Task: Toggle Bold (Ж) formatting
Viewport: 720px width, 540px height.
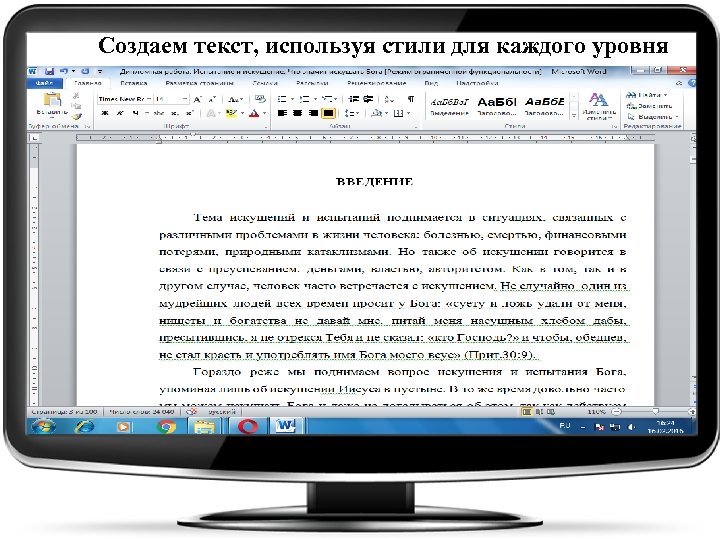Action: click(105, 113)
